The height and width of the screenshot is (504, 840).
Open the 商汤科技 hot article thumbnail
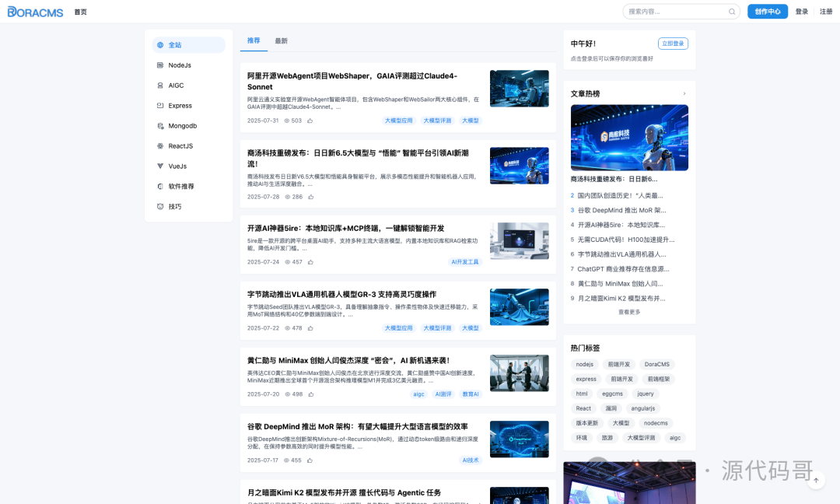pos(629,137)
